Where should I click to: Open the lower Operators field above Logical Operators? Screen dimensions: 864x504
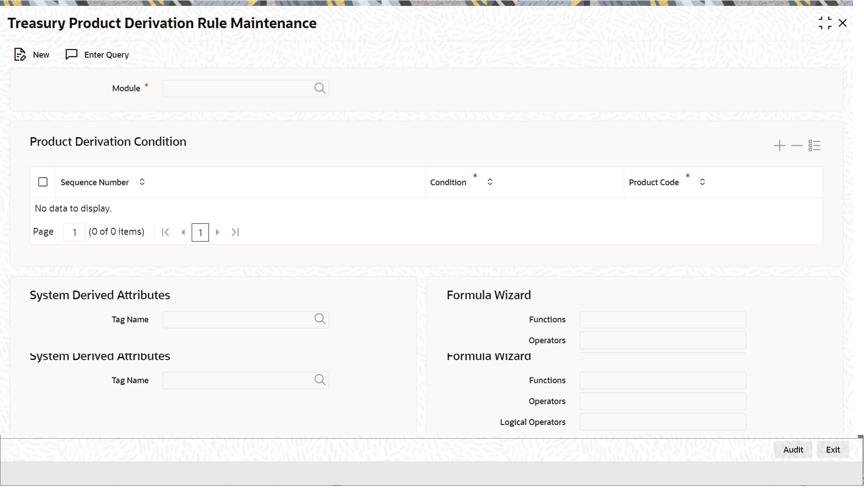click(x=663, y=401)
